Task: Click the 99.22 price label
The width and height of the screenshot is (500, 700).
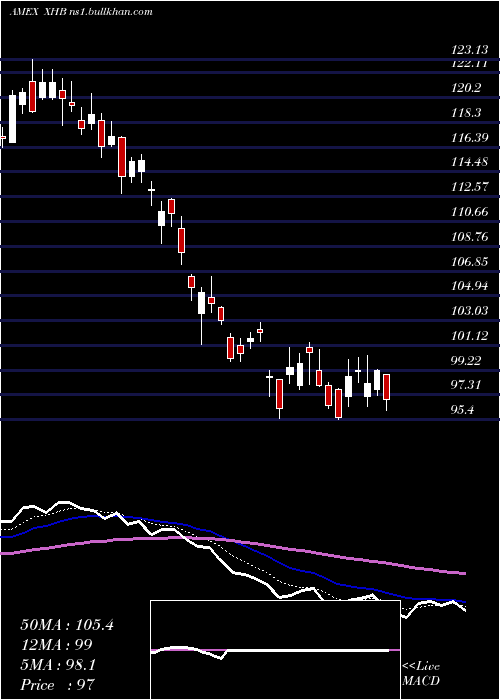Action: coord(466,361)
